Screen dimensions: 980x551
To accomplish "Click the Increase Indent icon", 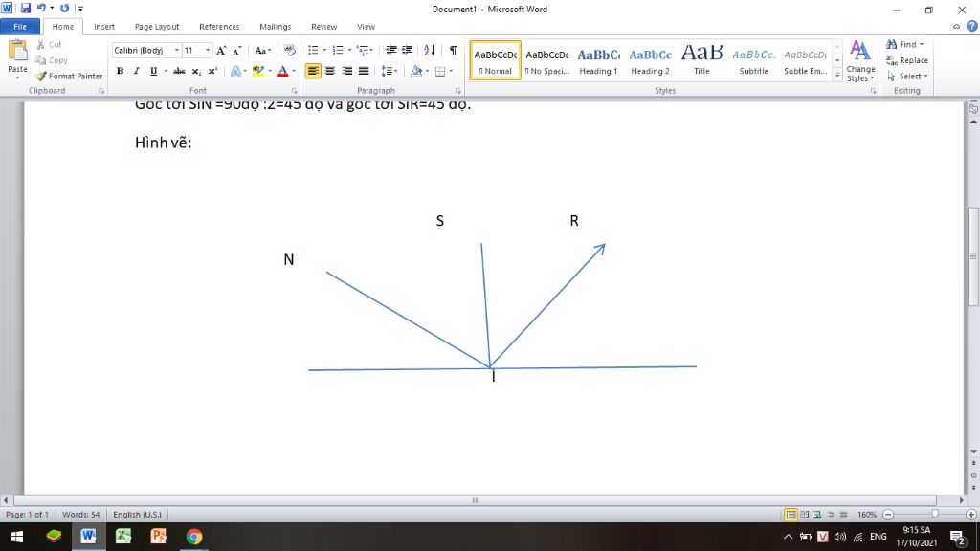I will [x=407, y=50].
